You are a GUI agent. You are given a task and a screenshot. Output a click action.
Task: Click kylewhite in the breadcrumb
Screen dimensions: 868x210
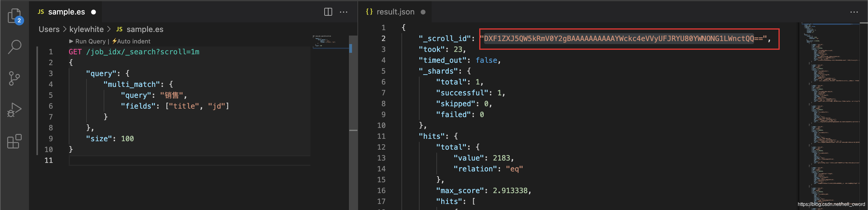pos(86,29)
